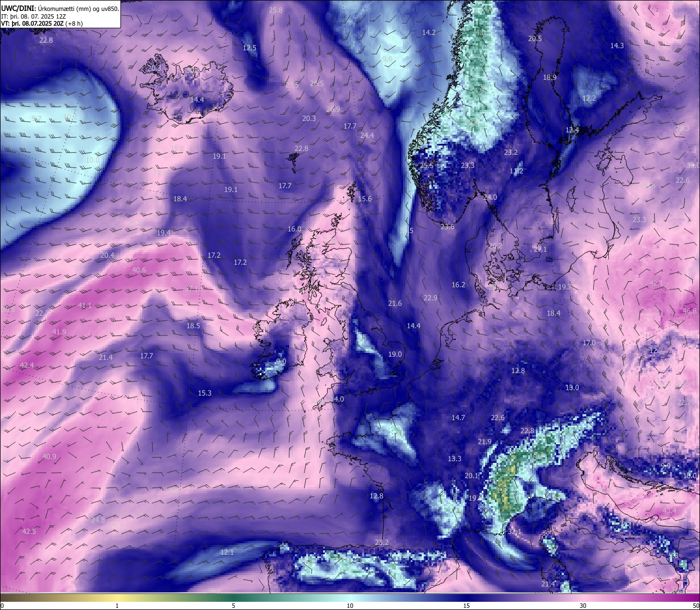Click the 24.8 value in lower left Atlantic
This screenshot has width=700, height=610.
coord(98,519)
